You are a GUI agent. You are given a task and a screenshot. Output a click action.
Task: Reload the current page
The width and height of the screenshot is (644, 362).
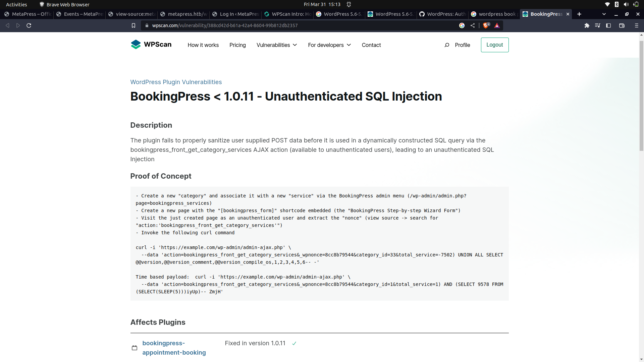[29, 25]
